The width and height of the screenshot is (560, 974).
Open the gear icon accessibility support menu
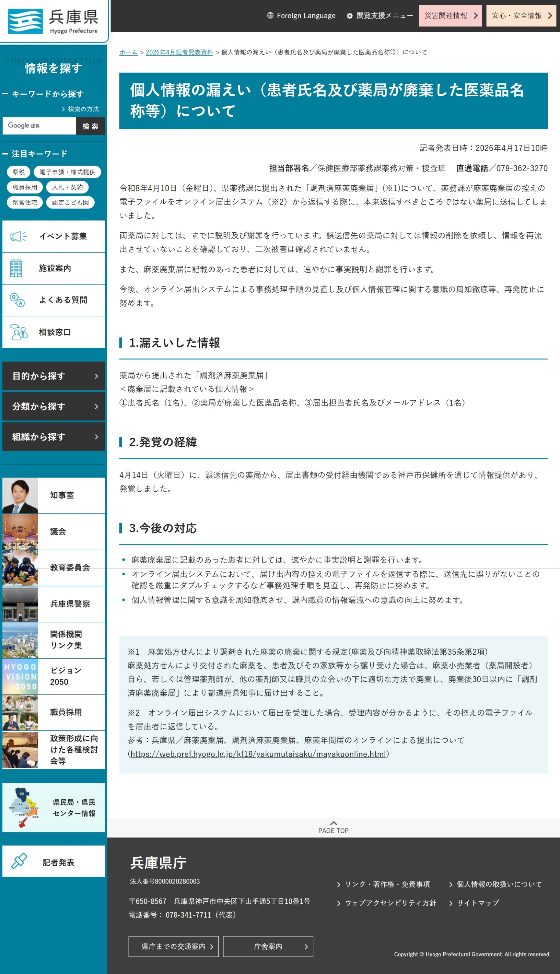pyautogui.click(x=349, y=16)
